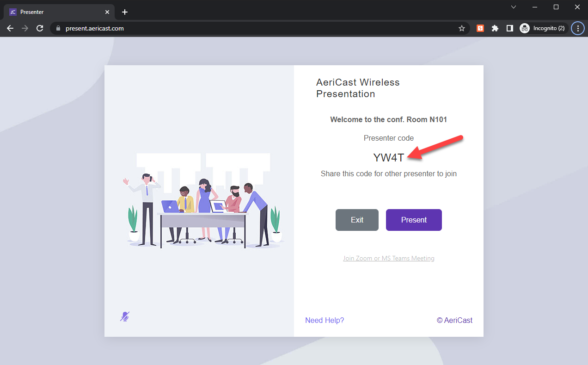
Task: Click the browser Back arrow
Action: click(x=10, y=28)
